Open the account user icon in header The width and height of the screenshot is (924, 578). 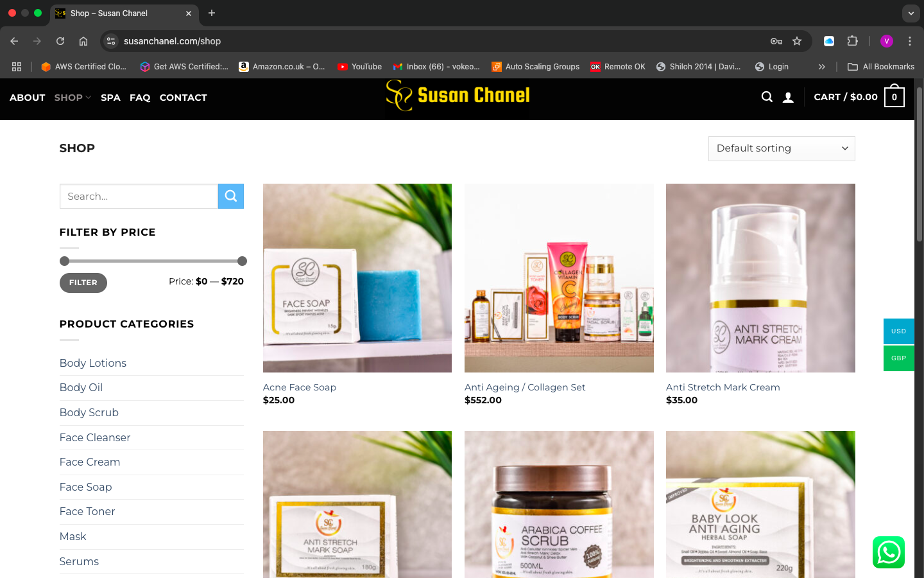pyautogui.click(x=788, y=98)
